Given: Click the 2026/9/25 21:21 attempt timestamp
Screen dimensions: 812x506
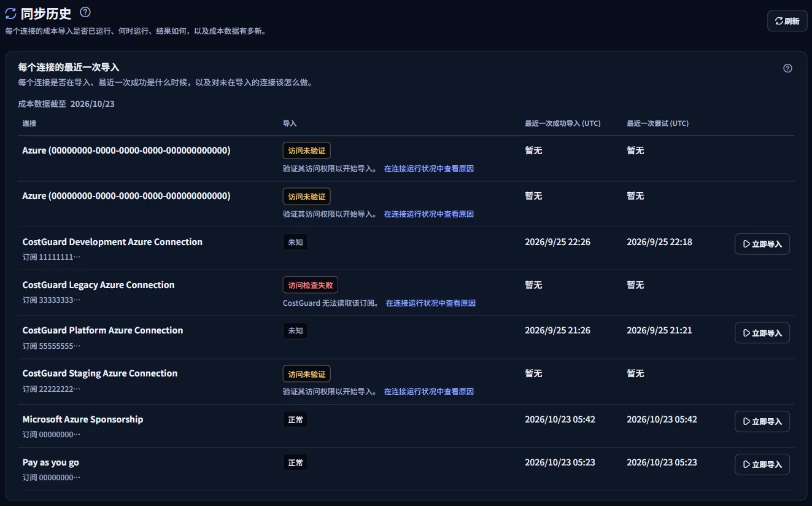Looking at the screenshot, I should pyautogui.click(x=660, y=330).
